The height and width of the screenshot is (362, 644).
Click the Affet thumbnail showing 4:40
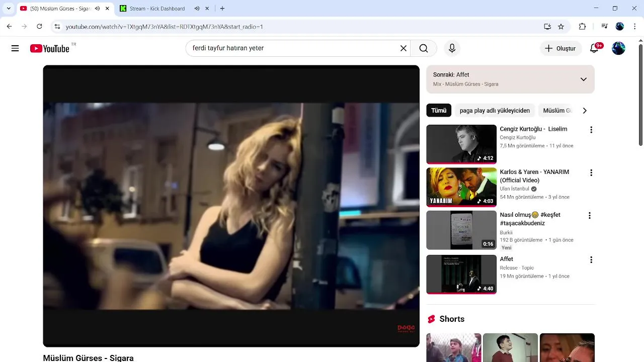point(461,274)
